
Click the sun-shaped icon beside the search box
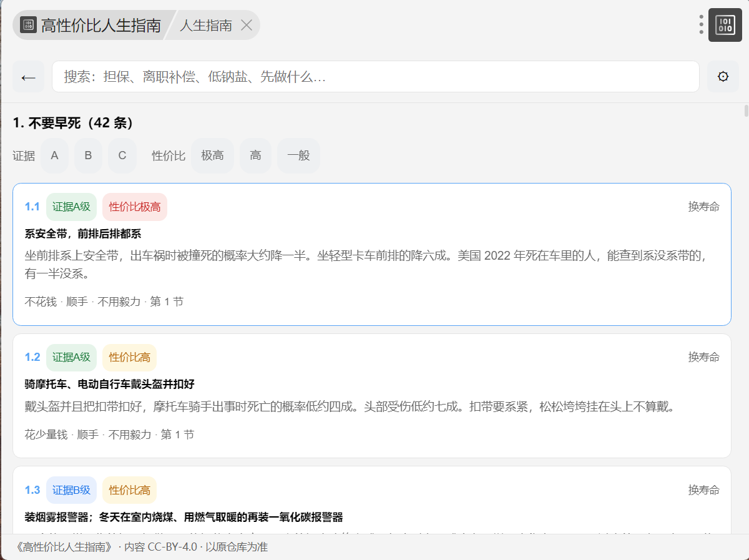[x=723, y=77]
